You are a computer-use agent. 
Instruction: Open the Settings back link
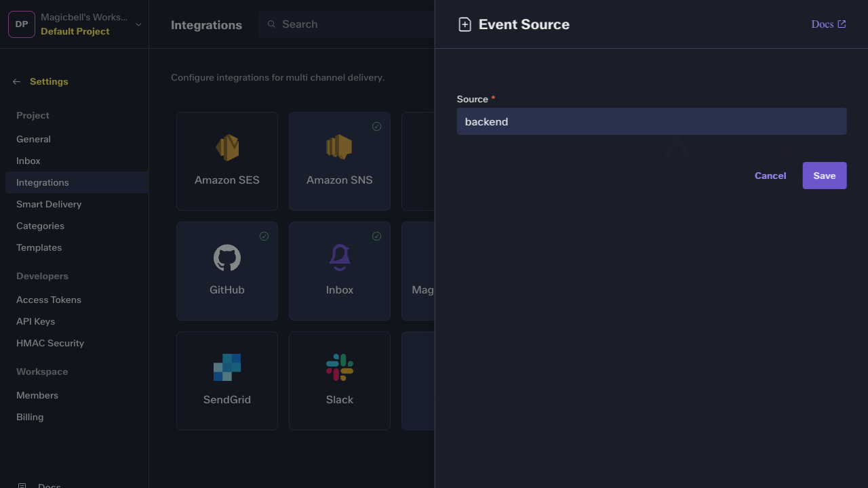[49, 81]
